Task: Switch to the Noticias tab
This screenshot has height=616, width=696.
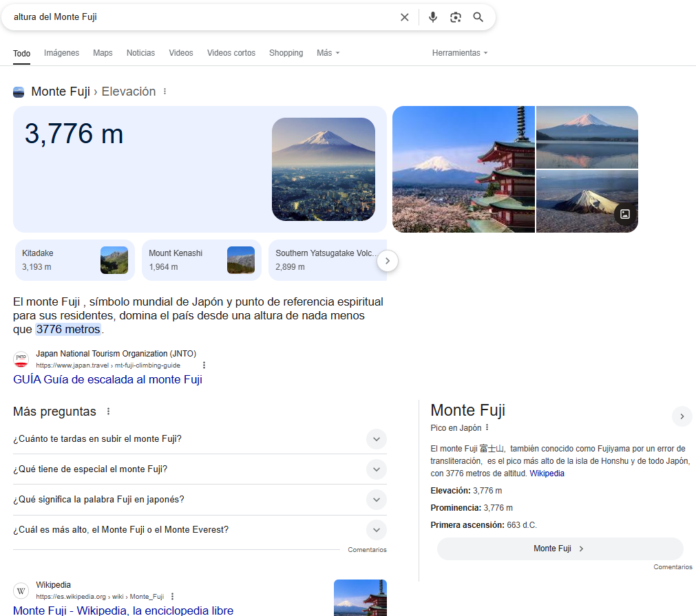Action: point(140,53)
